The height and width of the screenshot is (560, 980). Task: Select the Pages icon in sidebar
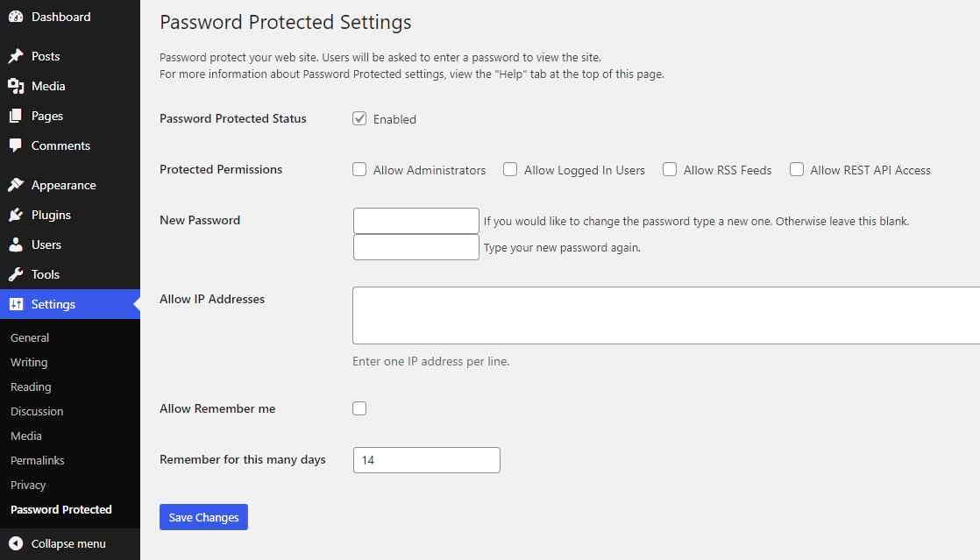pos(16,116)
